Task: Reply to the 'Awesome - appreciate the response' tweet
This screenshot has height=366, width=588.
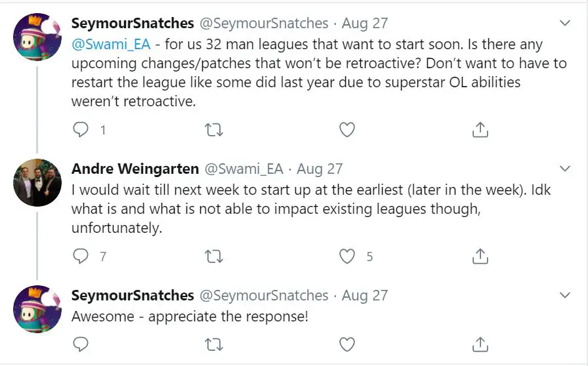Action: point(80,344)
